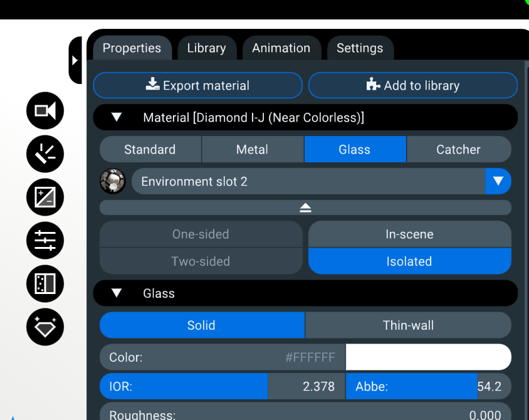Choose the Isolated option
This screenshot has height=420, width=529.
(410, 261)
